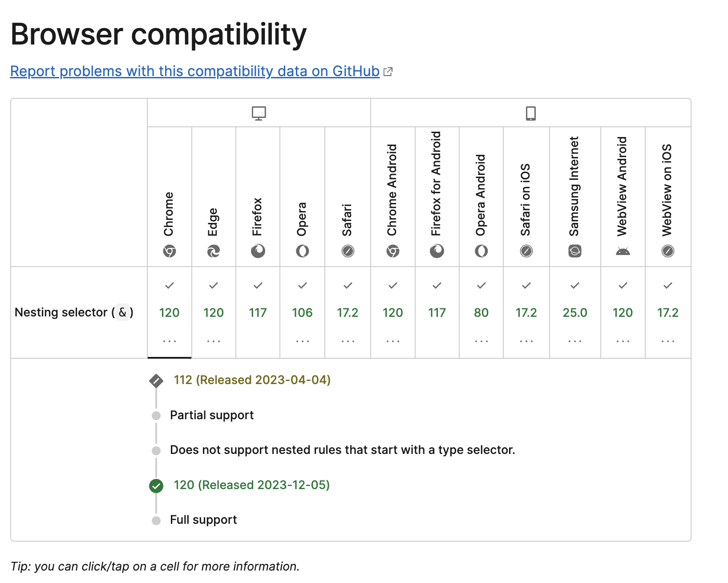Image resolution: width=728 pixels, height=583 pixels.
Task: Click the Edge browser logo icon
Action: click(214, 251)
